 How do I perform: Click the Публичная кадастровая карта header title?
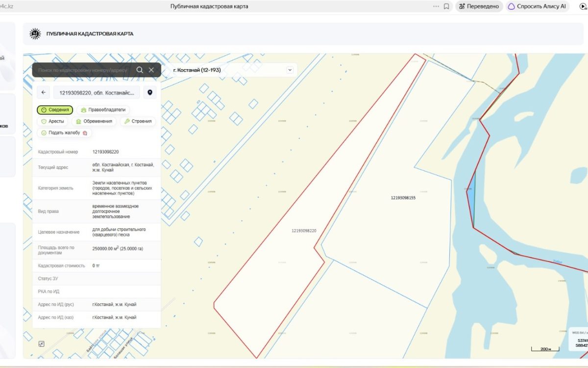[x=90, y=34]
